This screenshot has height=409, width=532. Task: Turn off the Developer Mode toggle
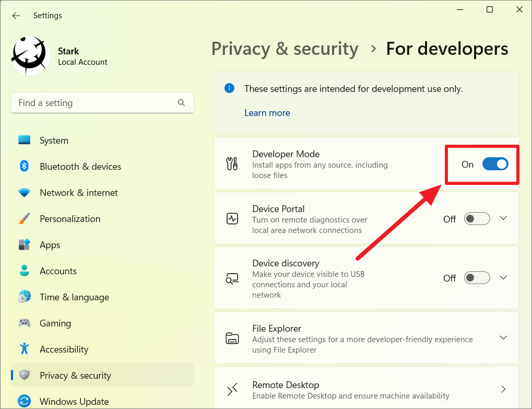point(495,164)
